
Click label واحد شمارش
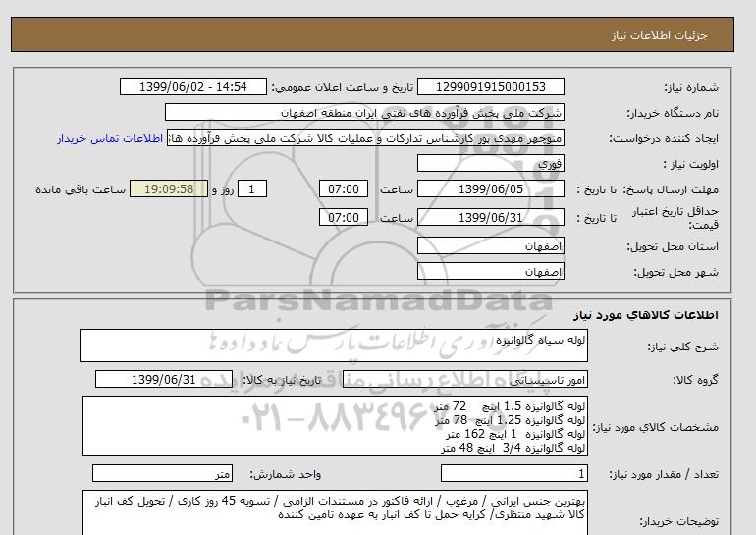[286, 474]
